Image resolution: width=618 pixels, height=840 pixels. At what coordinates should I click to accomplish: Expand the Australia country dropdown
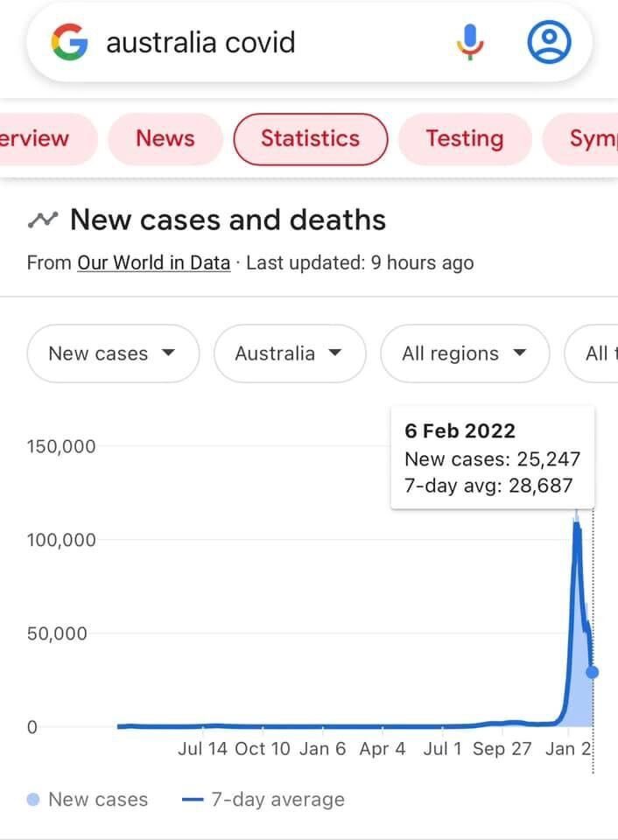[x=289, y=353]
